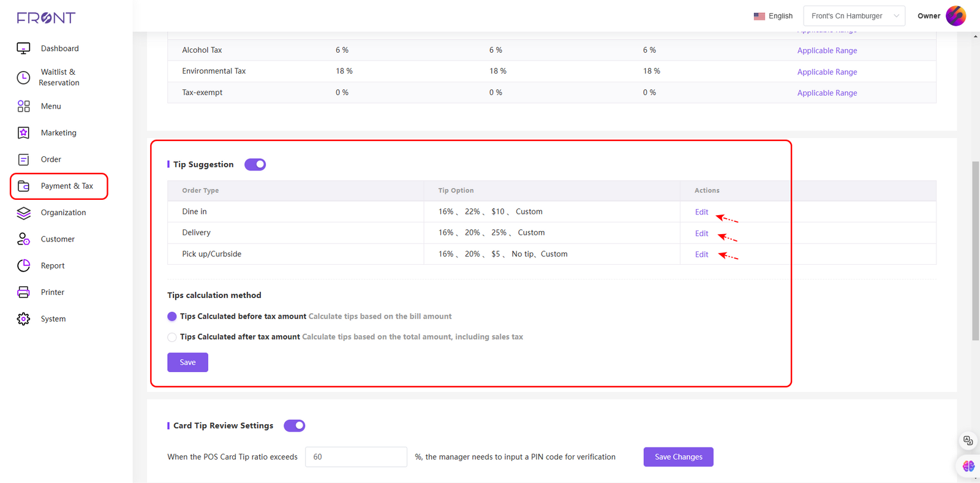
Task: Click Applicable Range for Environmental Tax
Action: [x=827, y=72]
